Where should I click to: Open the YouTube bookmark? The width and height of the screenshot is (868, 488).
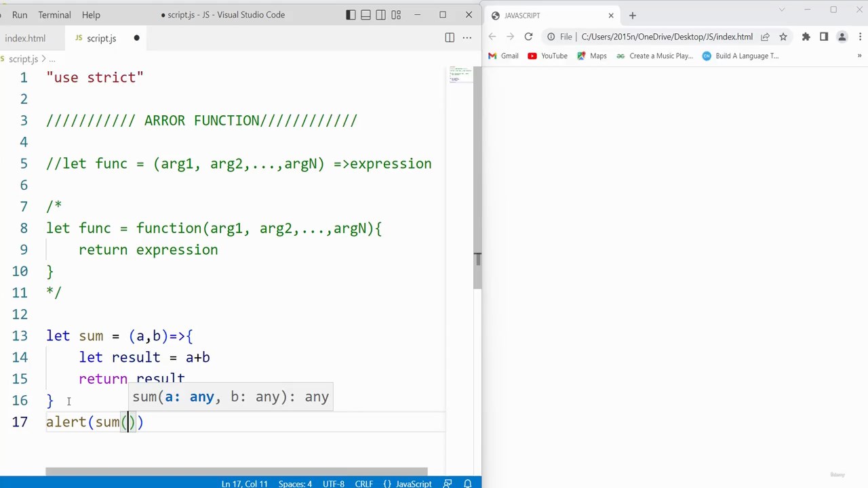[548, 56]
